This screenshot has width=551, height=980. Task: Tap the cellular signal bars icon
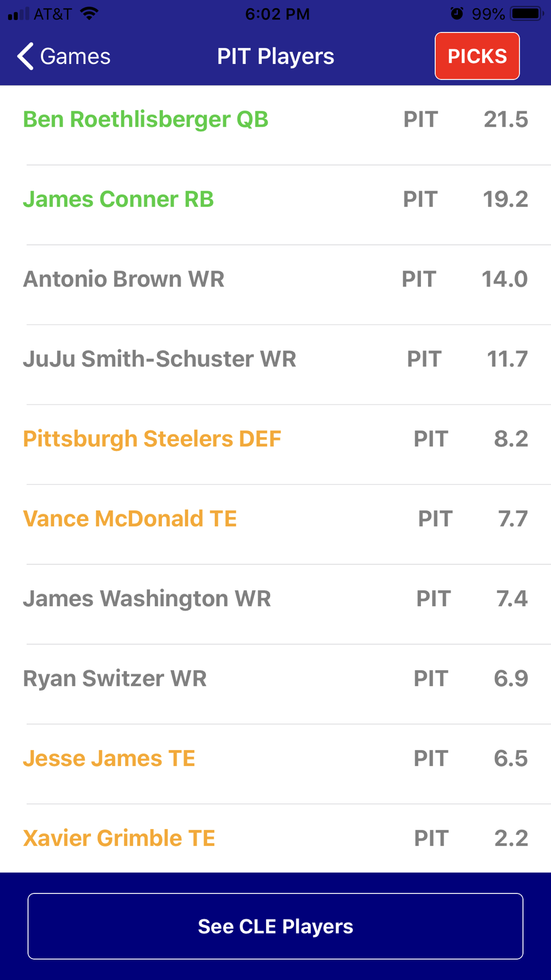[19, 14]
